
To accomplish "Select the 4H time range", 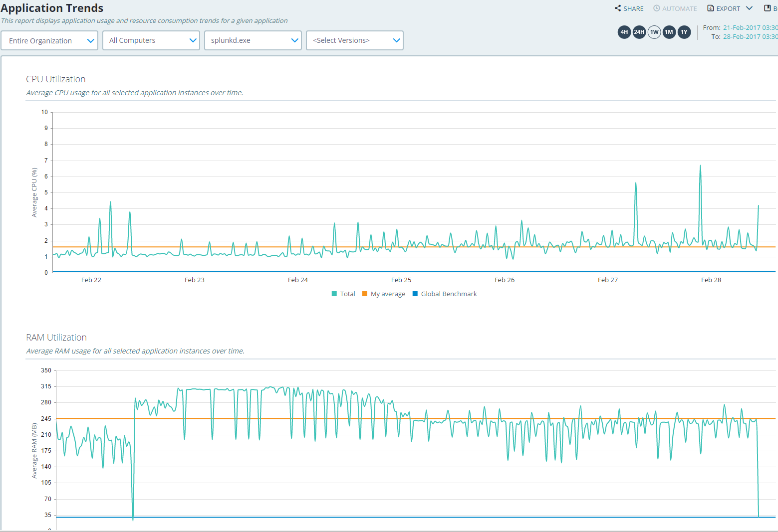I will [x=624, y=32].
